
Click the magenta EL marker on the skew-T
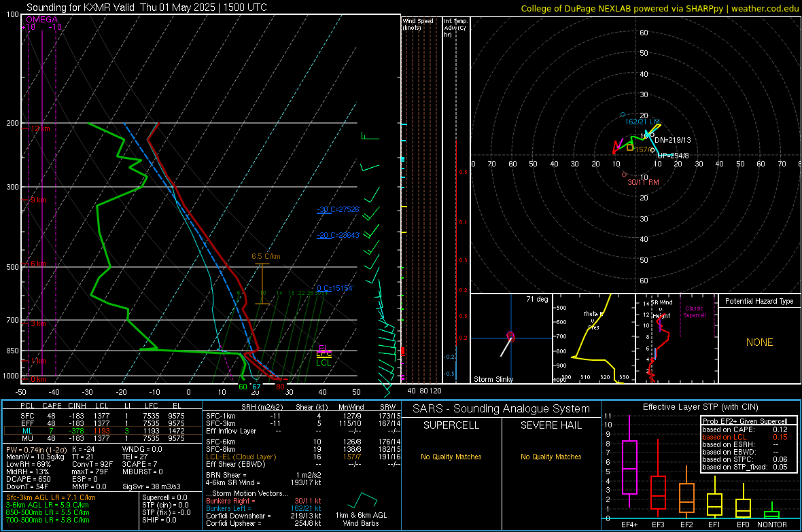click(323, 348)
